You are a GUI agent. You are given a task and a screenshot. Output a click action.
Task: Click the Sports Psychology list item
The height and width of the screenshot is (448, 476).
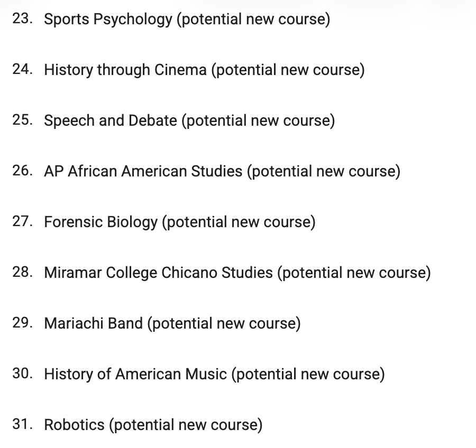pyautogui.click(x=108, y=20)
